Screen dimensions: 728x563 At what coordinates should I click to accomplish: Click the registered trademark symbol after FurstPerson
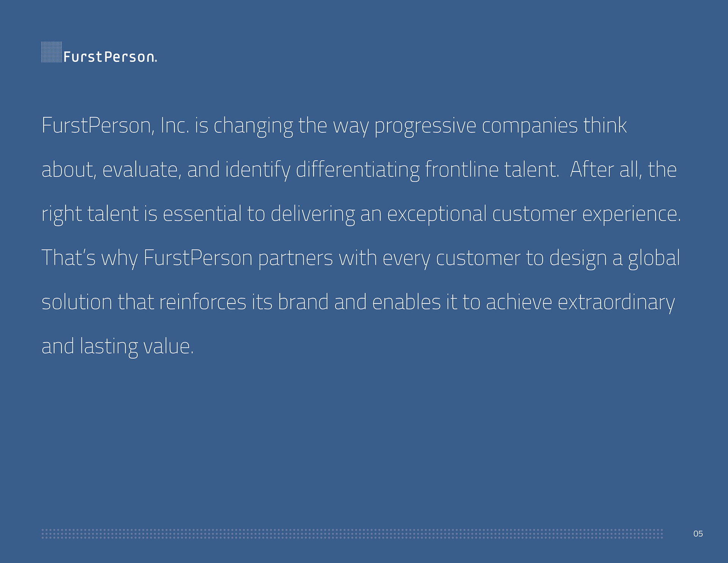(156, 61)
